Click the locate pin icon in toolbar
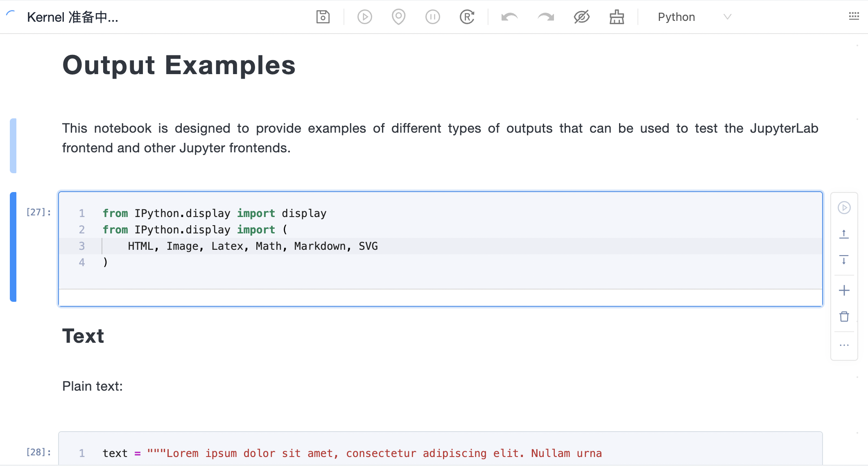Screen dimensions: 868x466 pos(398,17)
